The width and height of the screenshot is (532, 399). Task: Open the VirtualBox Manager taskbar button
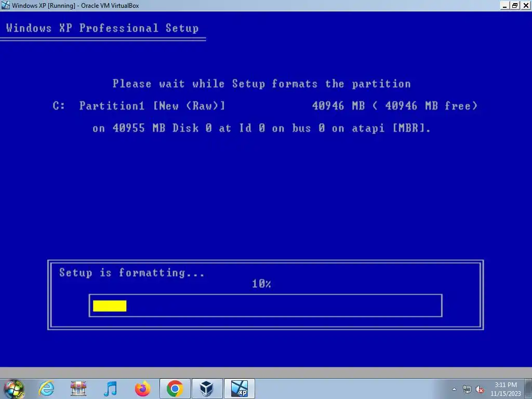[x=207, y=389]
